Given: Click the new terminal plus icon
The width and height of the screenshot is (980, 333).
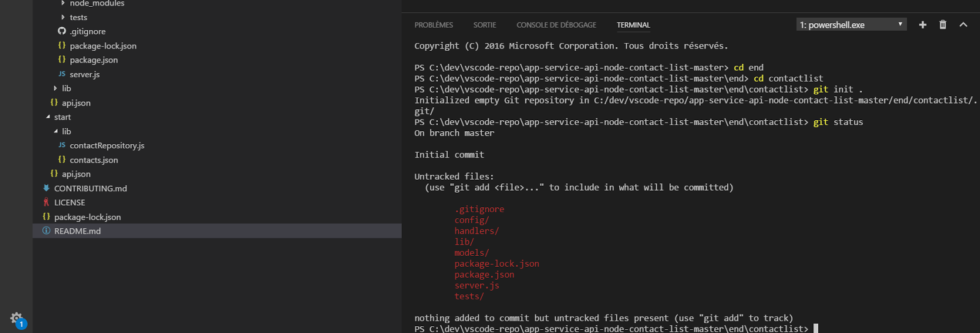Looking at the screenshot, I should (x=922, y=25).
